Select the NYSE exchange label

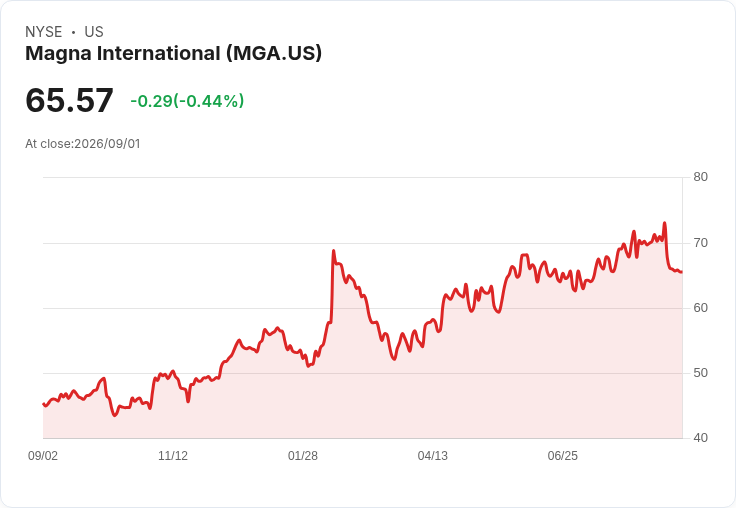point(44,32)
